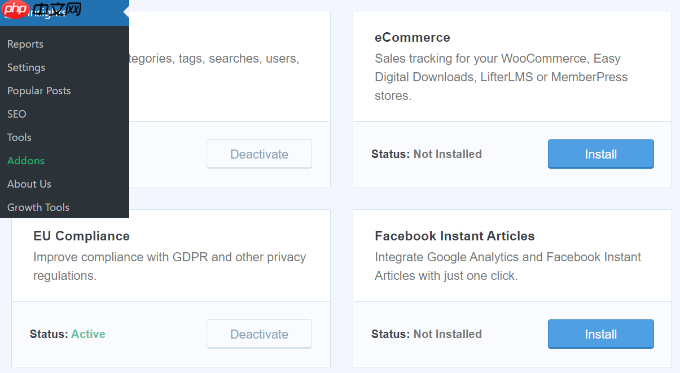Open the SEO menu item

pyautogui.click(x=16, y=114)
